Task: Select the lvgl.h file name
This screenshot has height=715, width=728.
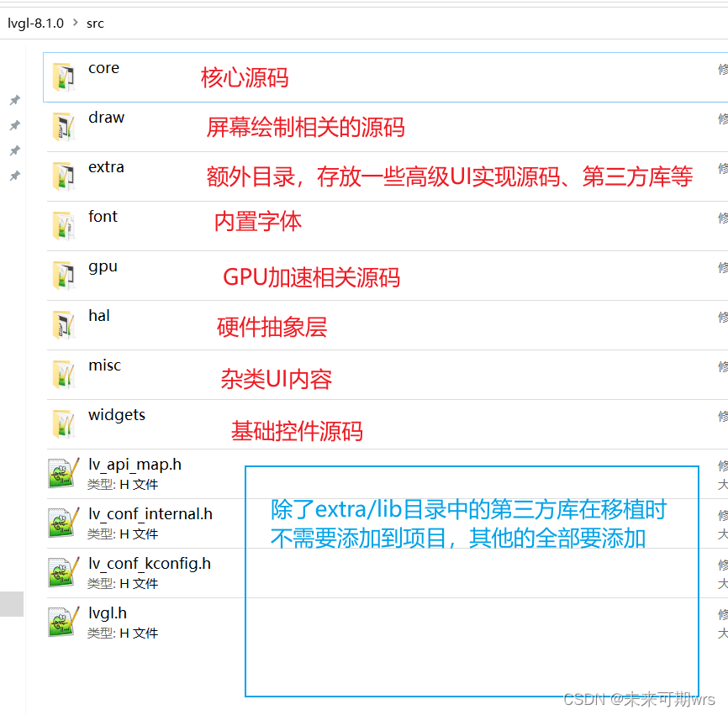Action: (108, 613)
